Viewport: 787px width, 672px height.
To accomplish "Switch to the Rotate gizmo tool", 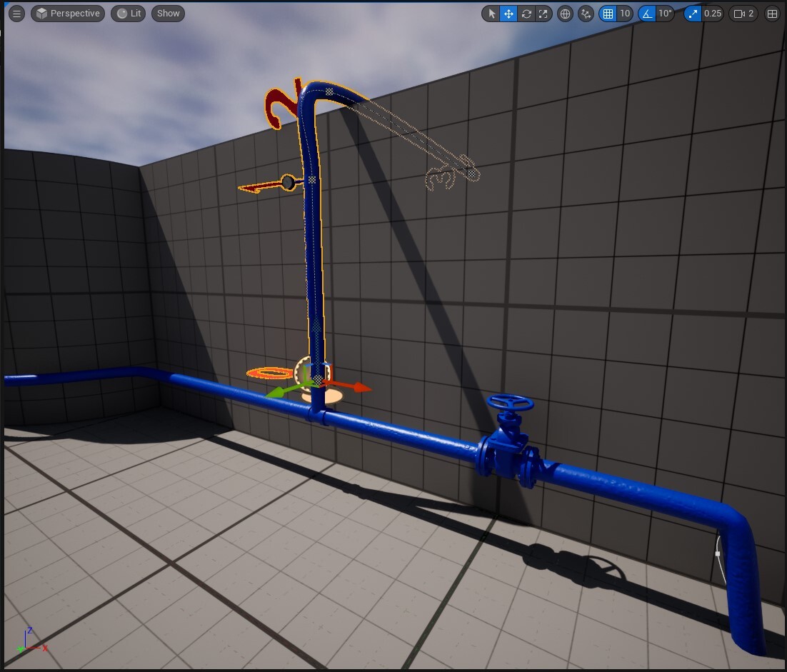I will [x=526, y=13].
